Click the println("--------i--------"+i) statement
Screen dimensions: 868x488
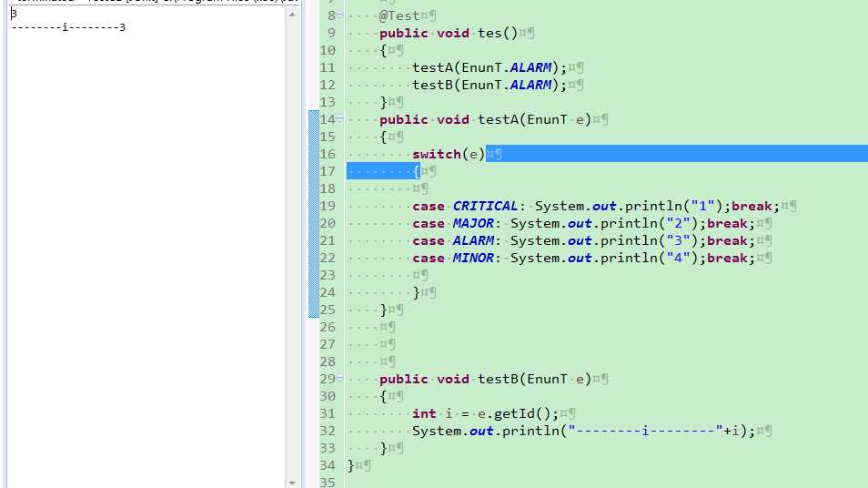pyautogui.click(x=583, y=431)
